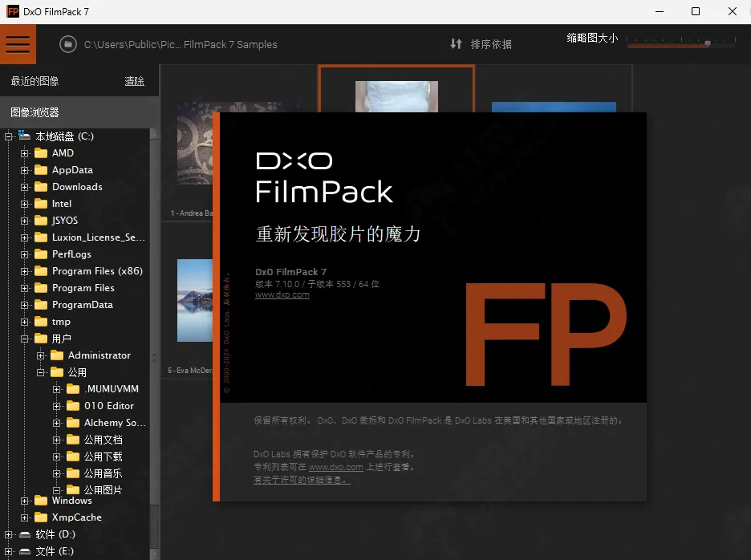Click 清除 to clear recent images
This screenshot has width=751, height=560.
coord(135,82)
